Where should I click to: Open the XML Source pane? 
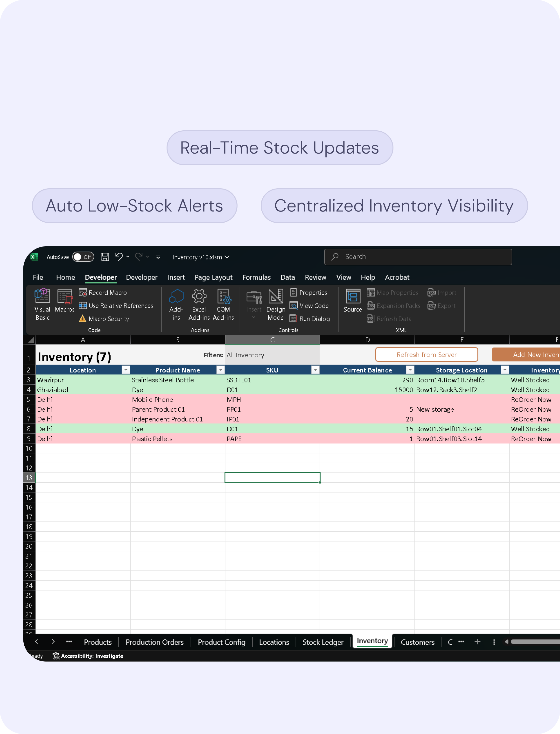tap(353, 300)
